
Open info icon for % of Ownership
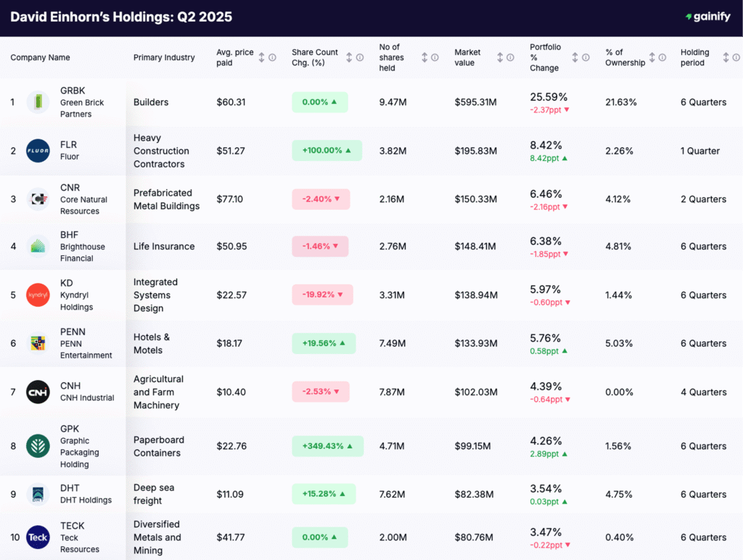click(662, 57)
